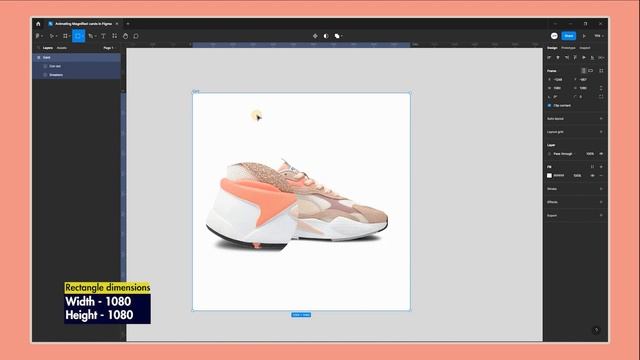Viewport: 640px width, 360px height.
Task: Open the Figma main menu
Action: coord(38,36)
